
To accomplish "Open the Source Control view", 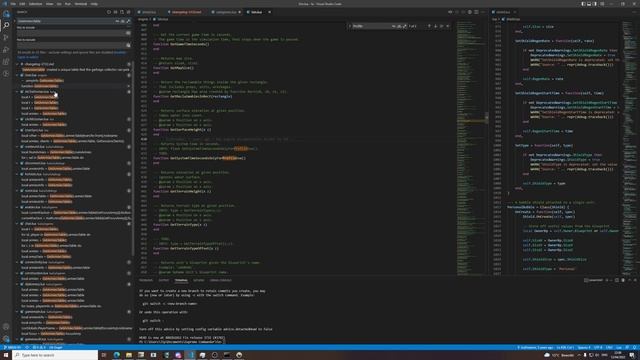I will coord(6,38).
